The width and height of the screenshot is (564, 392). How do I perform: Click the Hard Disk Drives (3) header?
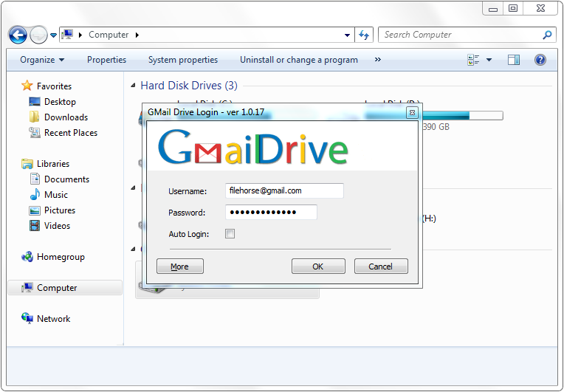tap(189, 85)
